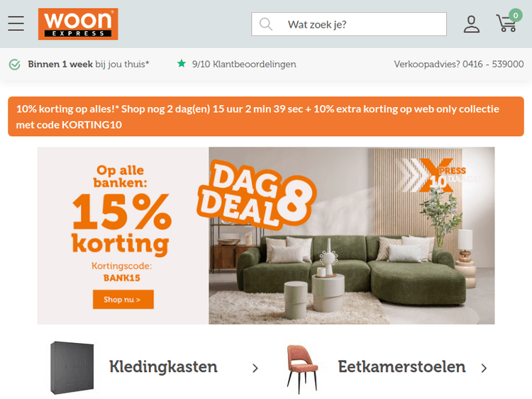Screen dimensions: 532x399
Task: Click the 'Shop nu >' button
Action: 123,299
